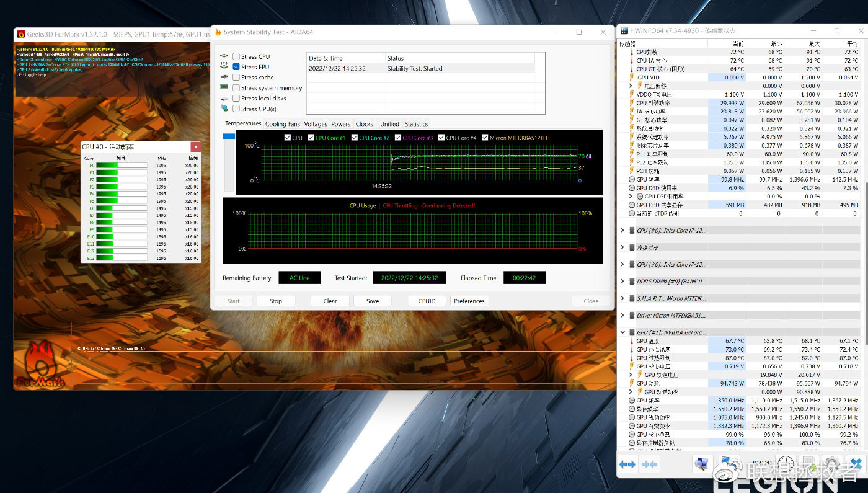Expand the 电压偏移 sub-item
This screenshot has width=868, height=493.
[x=631, y=86]
